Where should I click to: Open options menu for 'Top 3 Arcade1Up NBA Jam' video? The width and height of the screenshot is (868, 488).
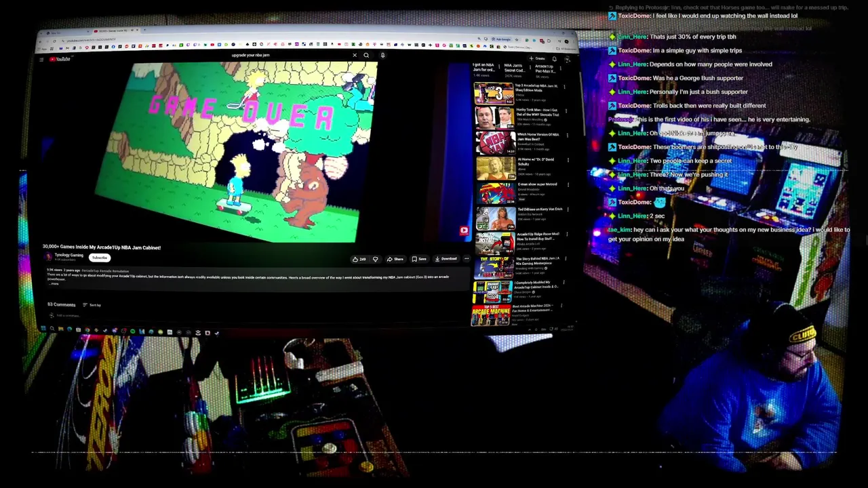pyautogui.click(x=564, y=87)
